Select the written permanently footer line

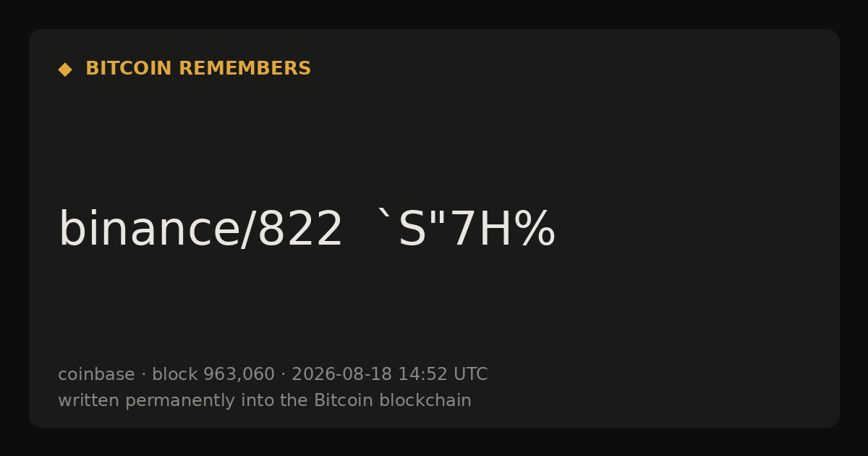click(265, 400)
